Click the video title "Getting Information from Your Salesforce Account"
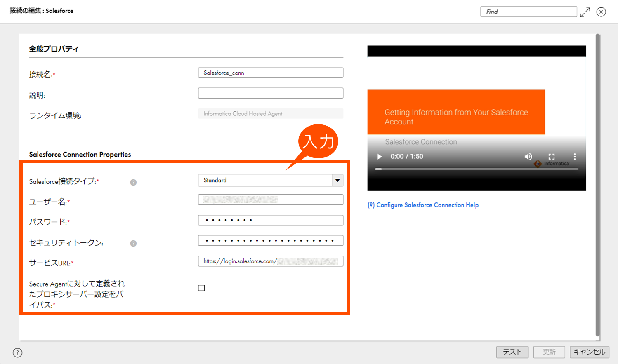618x364 pixels. click(x=456, y=117)
